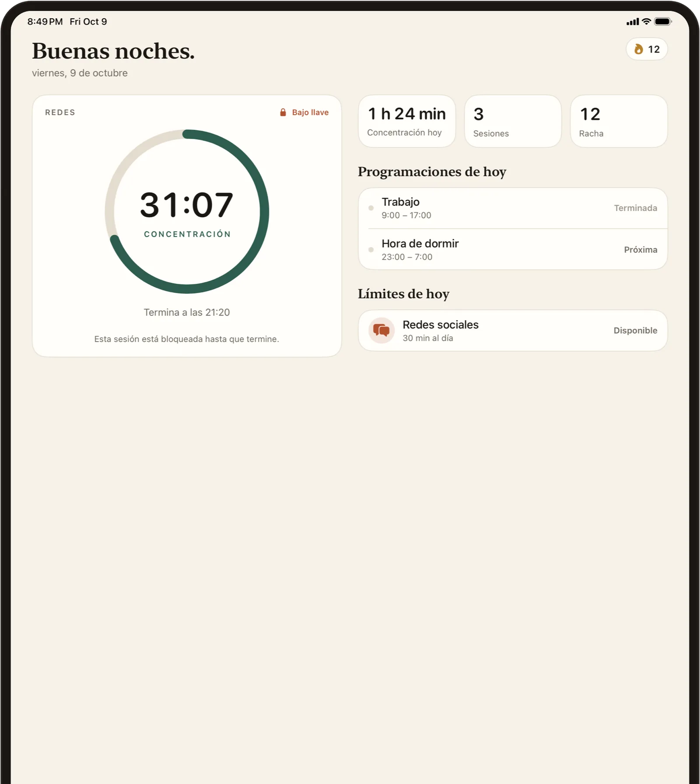Select the Hora de dormir schedule row
The image size is (700, 784).
[x=513, y=250]
